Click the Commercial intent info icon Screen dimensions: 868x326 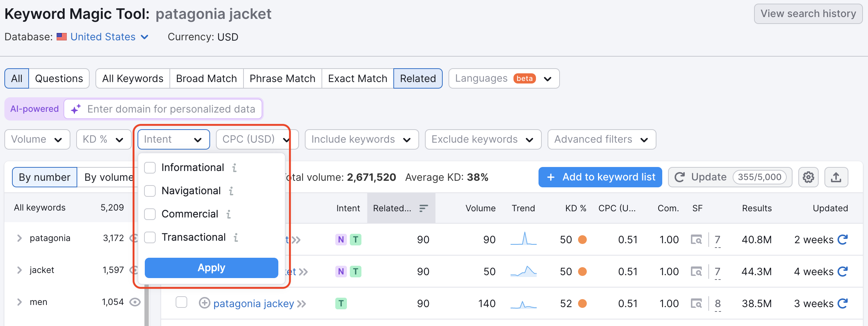(229, 214)
